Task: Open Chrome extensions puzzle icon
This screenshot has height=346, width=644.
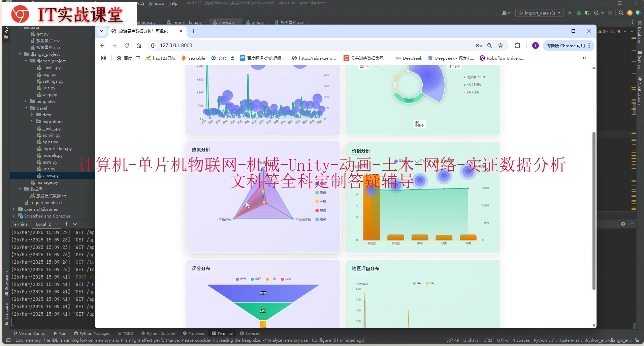Action: [518, 46]
